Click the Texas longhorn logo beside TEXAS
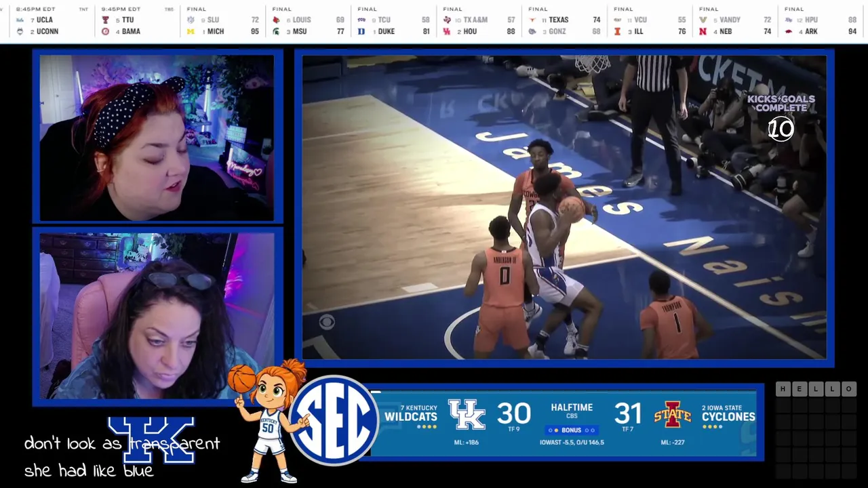 point(532,20)
